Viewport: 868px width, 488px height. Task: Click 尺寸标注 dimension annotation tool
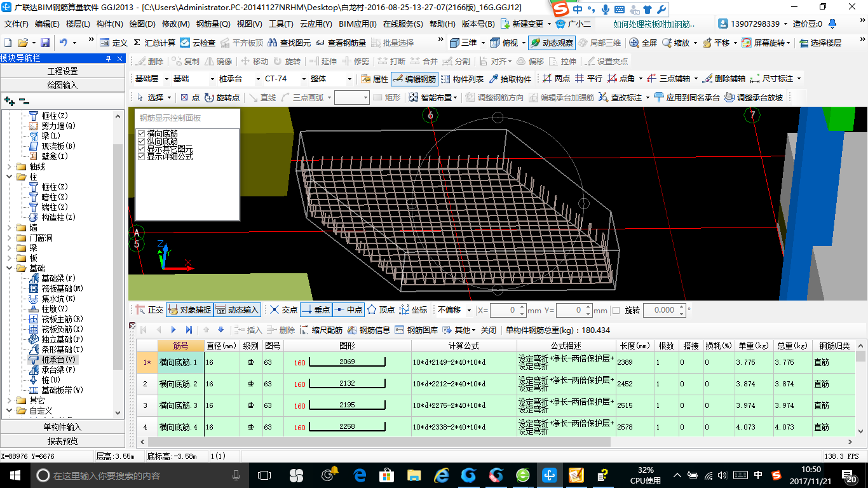pos(772,79)
